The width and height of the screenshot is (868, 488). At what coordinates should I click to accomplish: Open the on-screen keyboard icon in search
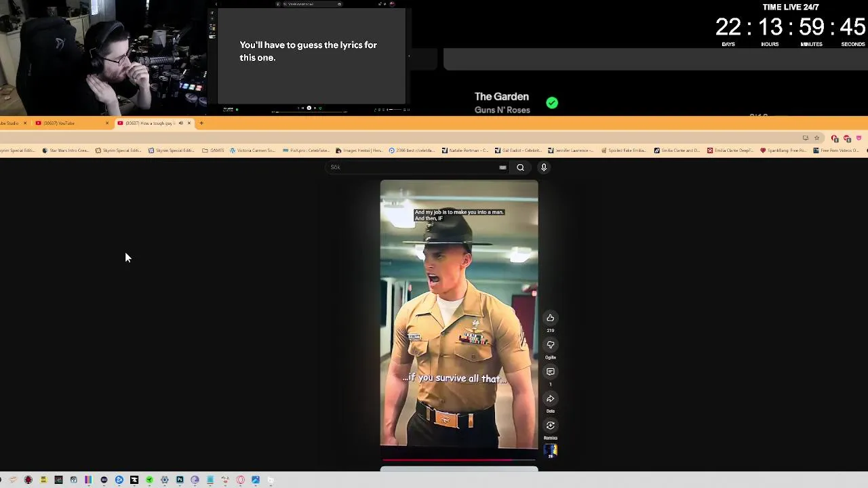point(502,167)
